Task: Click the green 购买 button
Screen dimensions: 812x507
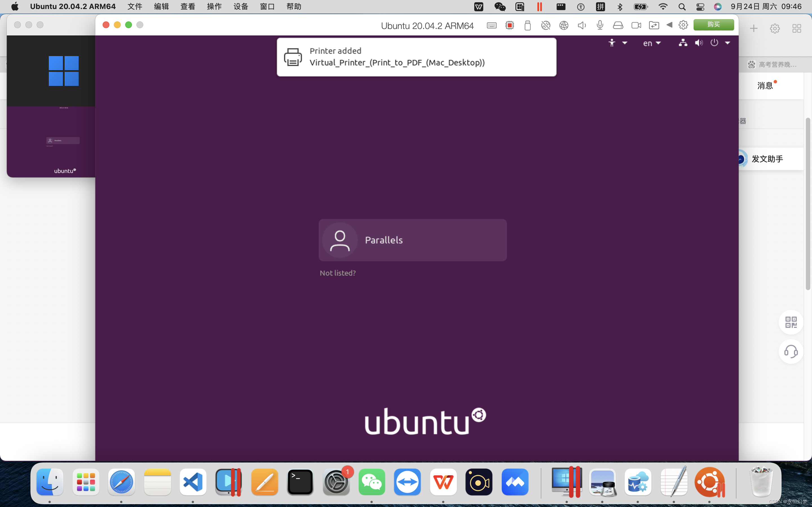Action: pos(713,25)
